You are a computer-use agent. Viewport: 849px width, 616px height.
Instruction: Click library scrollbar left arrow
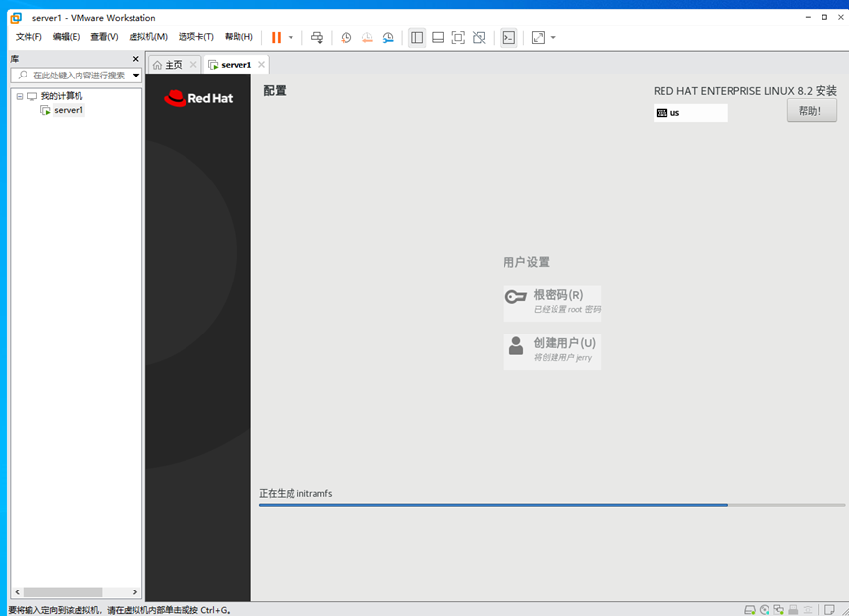[x=18, y=592]
